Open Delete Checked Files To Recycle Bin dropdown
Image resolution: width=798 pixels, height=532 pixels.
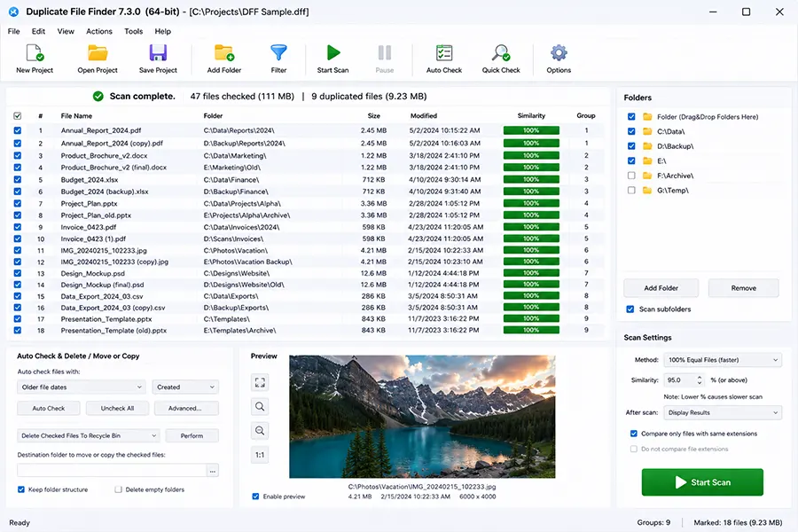tap(88, 435)
